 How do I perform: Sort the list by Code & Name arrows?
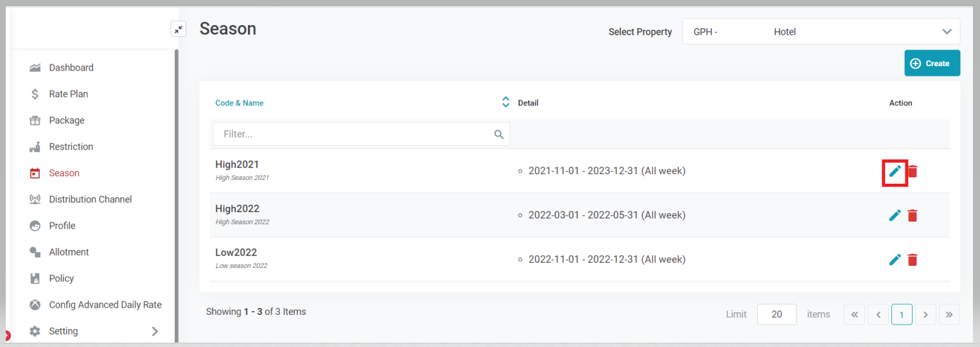coord(505,102)
